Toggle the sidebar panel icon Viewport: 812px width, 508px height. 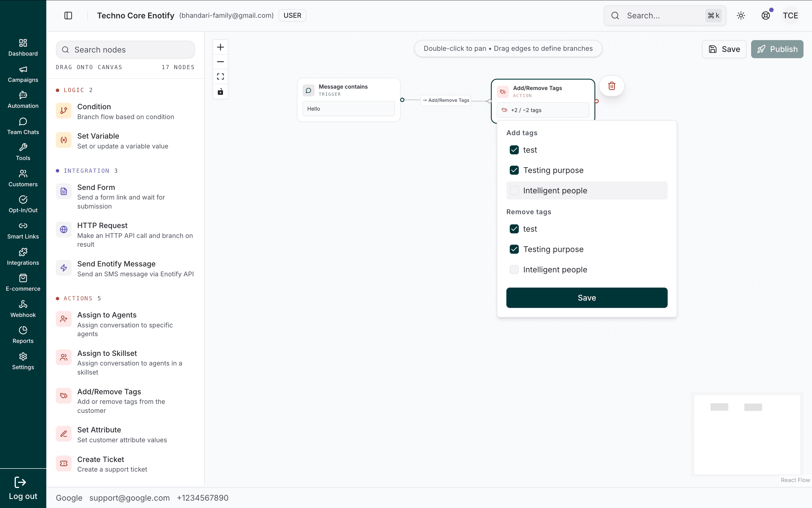[x=68, y=16]
